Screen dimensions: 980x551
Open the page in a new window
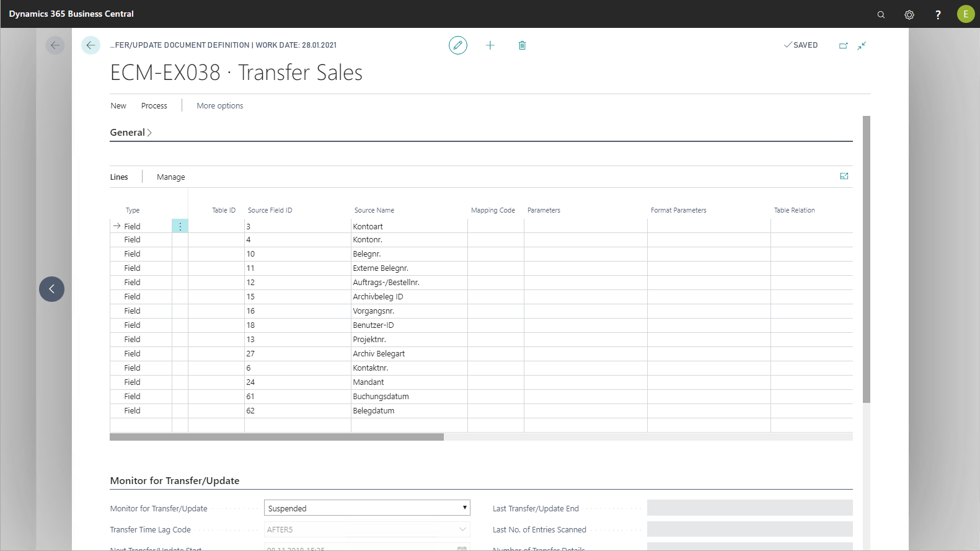pos(843,46)
